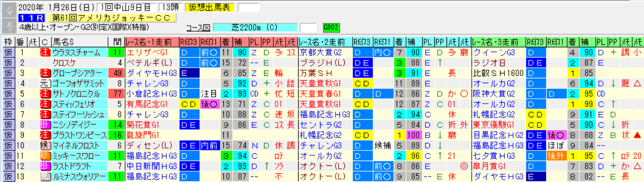Screen dimensions: 644x182
Task: Click the 注 mark beside ウラヌスチャーム
Action: (x=46, y=52)
